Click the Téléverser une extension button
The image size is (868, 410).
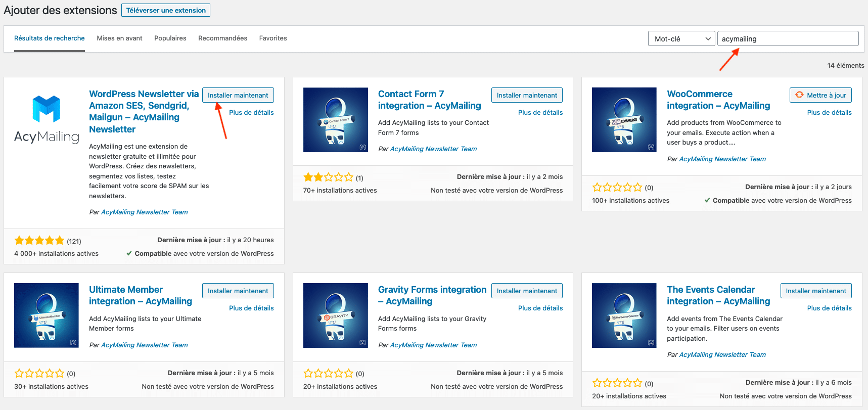[x=166, y=10]
